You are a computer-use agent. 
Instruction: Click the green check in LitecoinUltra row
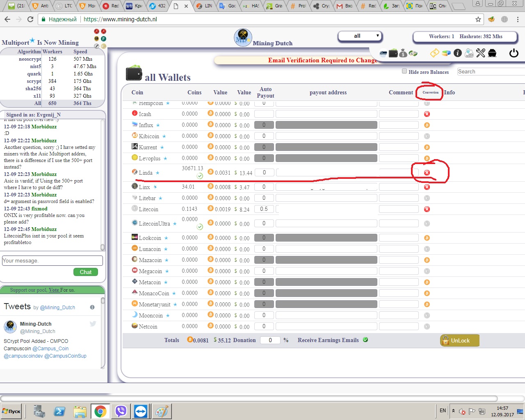click(x=199, y=227)
